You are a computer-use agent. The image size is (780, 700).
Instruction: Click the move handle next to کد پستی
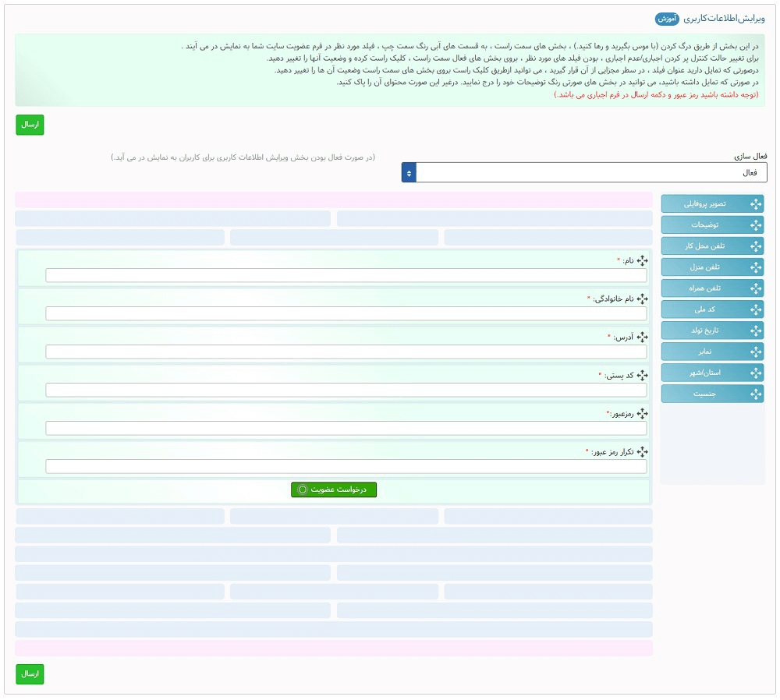(642, 375)
